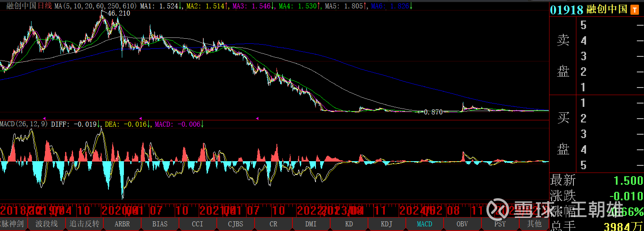Open the MACD(26,12,9) parameter label

pos(24,125)
